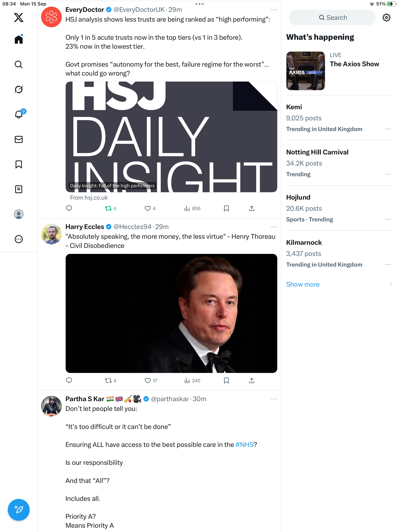Bookmark the EveryDoctor HSJ post
Viewport: 399px width, 532px height.
226,208
